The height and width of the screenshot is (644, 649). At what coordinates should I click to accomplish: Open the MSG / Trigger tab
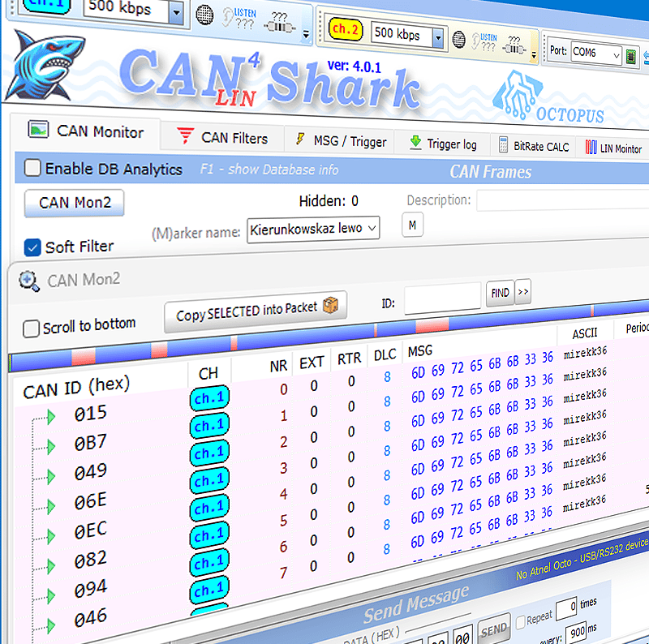point(340,141)
